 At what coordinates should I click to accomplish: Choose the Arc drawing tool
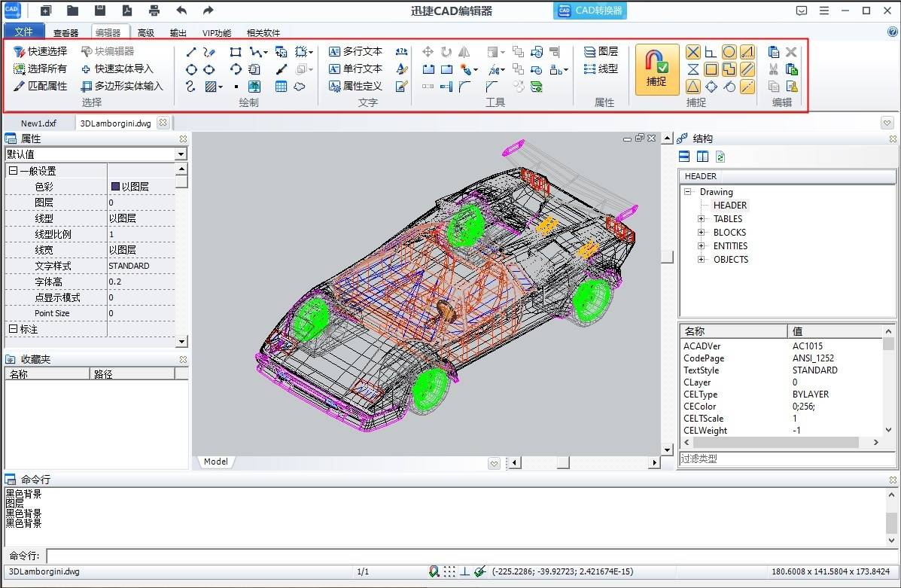[x=236, y=69]
